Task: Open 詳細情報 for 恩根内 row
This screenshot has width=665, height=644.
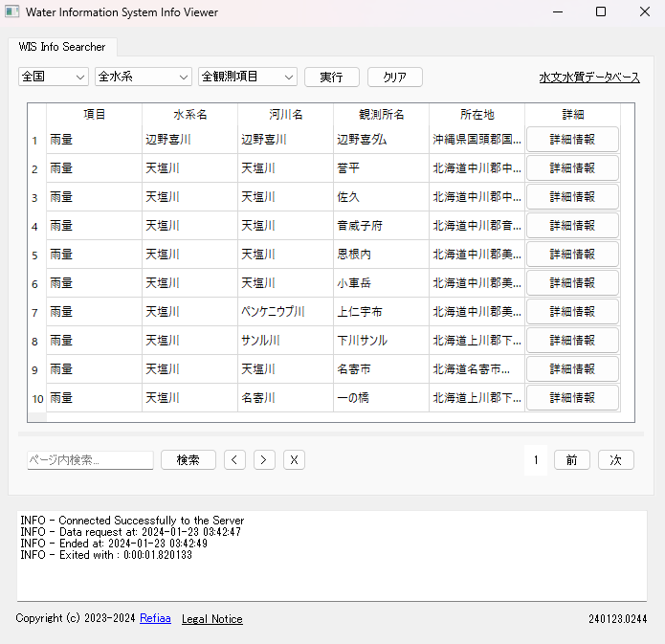Action: pos(572,255)
